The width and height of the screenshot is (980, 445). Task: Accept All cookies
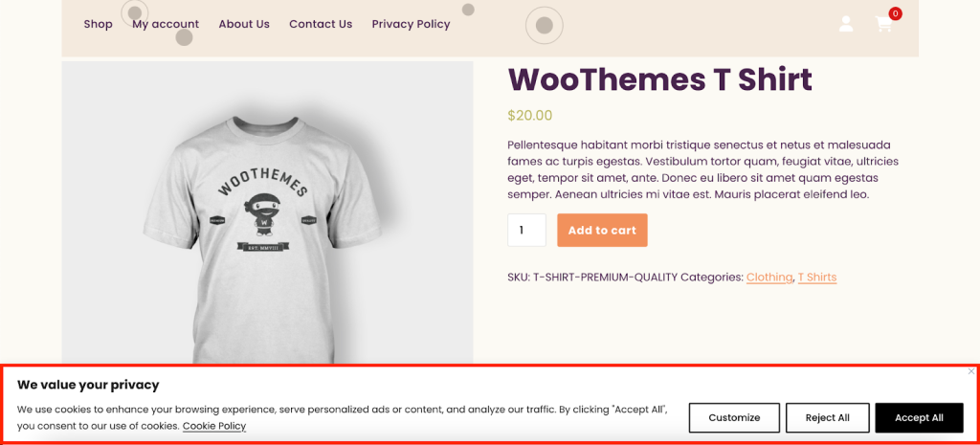click(919, 417)
